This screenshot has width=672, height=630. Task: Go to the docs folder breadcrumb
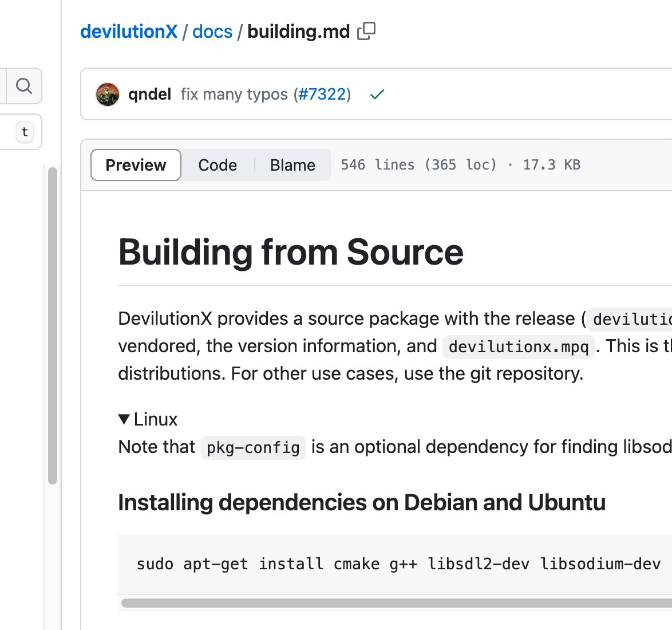coord(212,31)
